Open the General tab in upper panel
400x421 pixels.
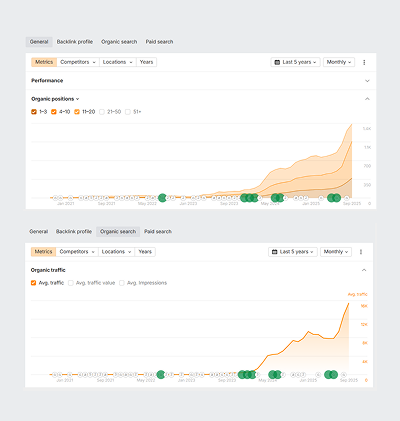[x=39, y=42]
